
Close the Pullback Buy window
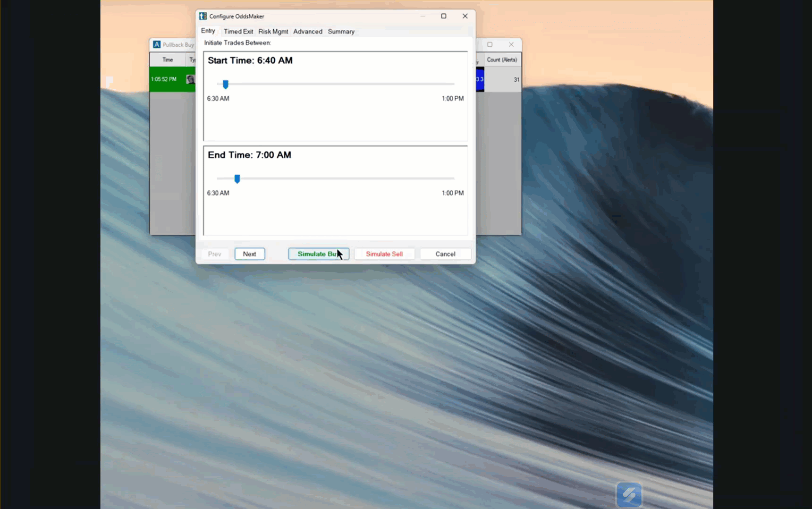click(511, 44)
